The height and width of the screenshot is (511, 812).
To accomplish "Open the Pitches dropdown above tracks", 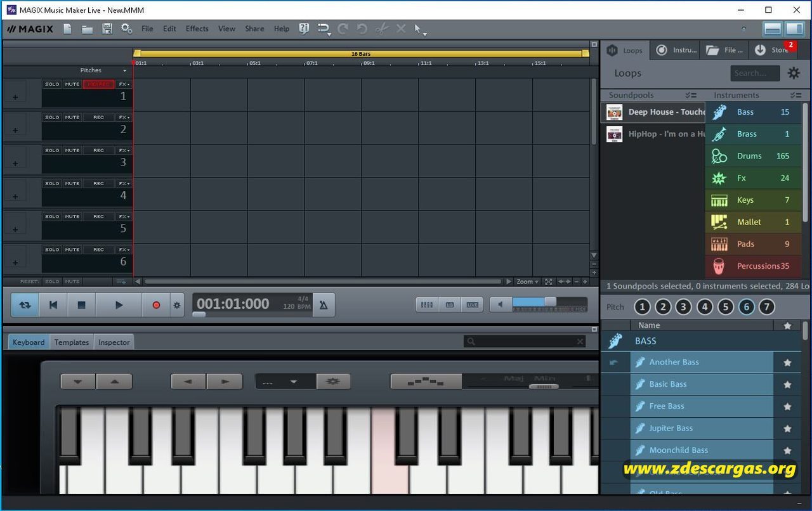I will pyautogui.click(x=103, y=70).
